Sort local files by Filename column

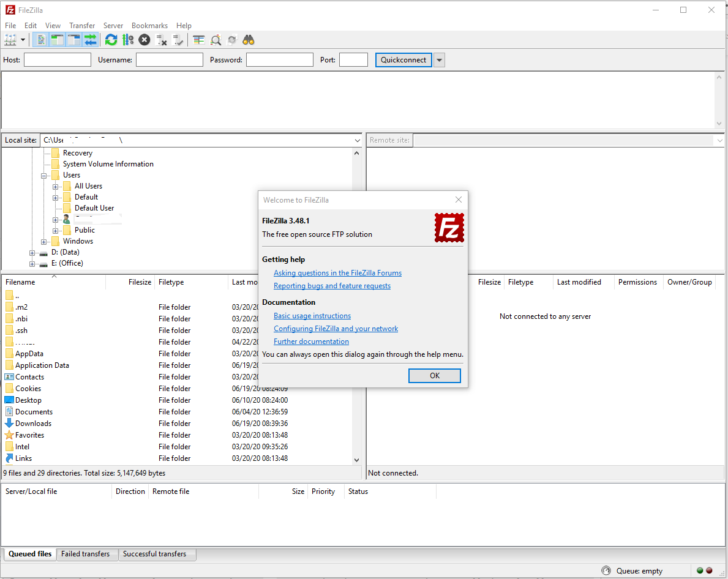click(x=54, y=282)
